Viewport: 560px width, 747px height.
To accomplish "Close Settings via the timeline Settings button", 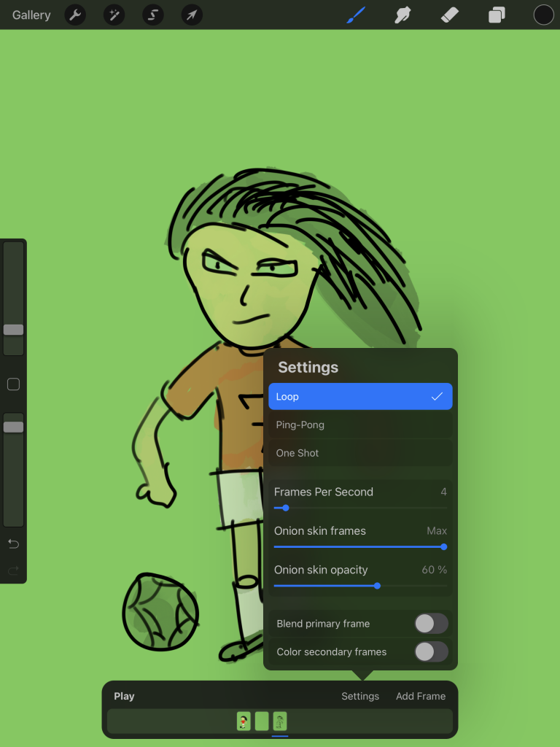I will (x=360, y=696).
